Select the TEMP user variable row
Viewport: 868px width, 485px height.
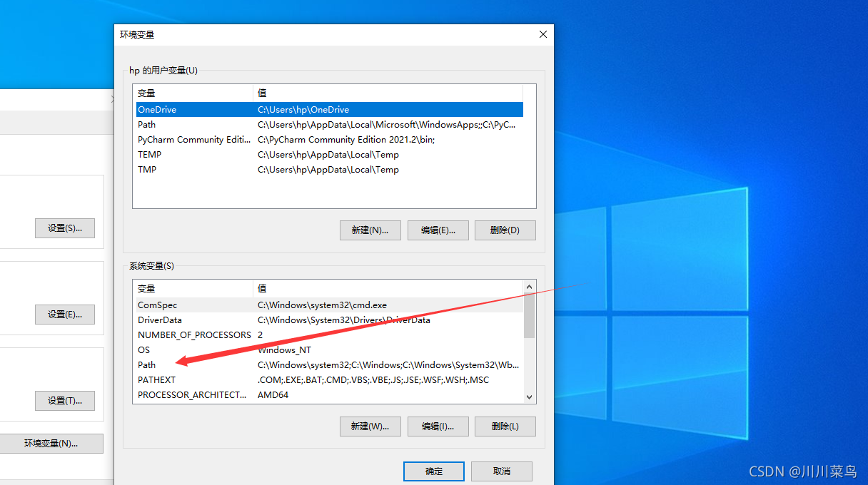click(330, 155)
